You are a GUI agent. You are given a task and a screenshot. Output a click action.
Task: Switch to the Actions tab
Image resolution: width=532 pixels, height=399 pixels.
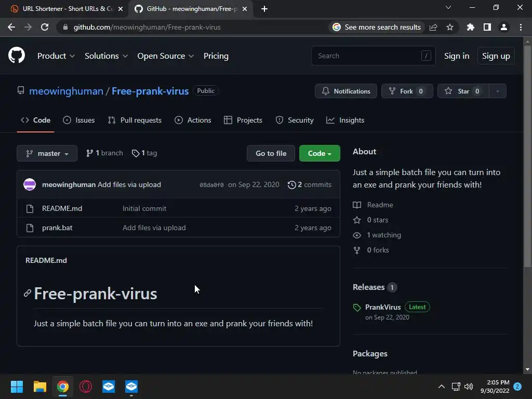point(193,120)
